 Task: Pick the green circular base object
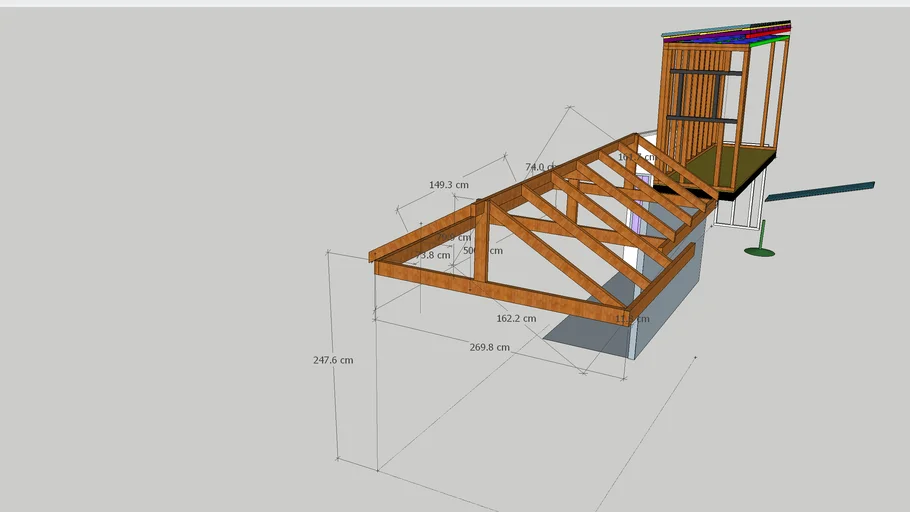click(759, 251)
